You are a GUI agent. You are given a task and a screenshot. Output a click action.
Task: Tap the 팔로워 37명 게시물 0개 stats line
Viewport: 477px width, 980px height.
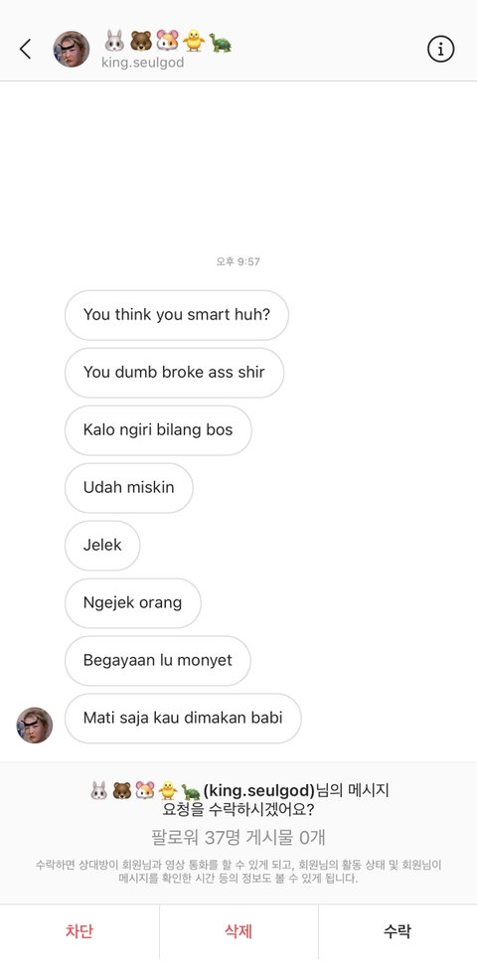point(238,838)
